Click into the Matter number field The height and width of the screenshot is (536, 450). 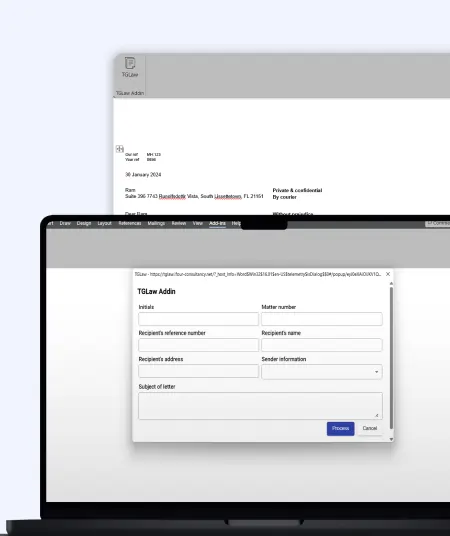(322, 319)
